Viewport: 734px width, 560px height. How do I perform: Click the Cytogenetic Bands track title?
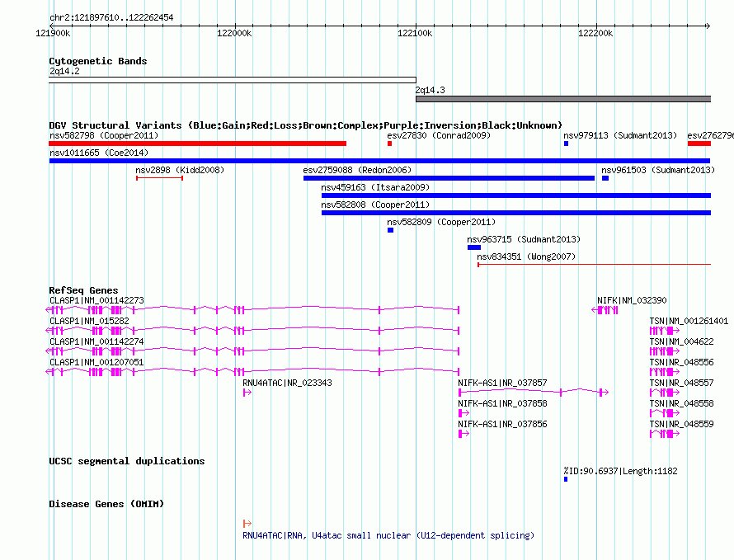[98, 61]
